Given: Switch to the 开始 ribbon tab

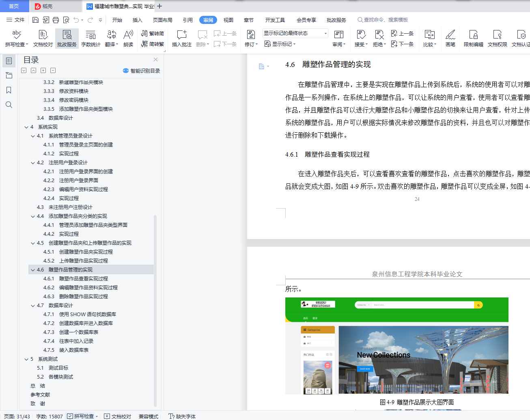Looking at the screenshot, I should (x=117, y=20).
